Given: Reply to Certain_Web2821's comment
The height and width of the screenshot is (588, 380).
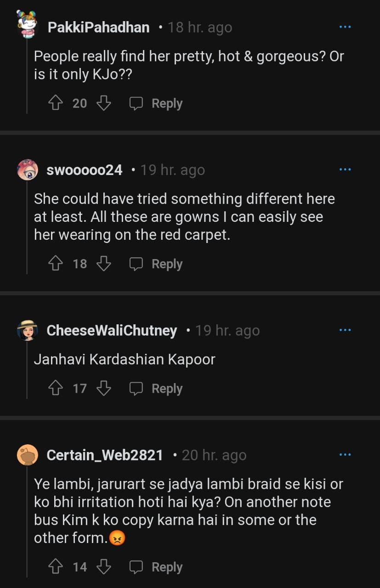Looking at the screenshot, I should 156,567.
